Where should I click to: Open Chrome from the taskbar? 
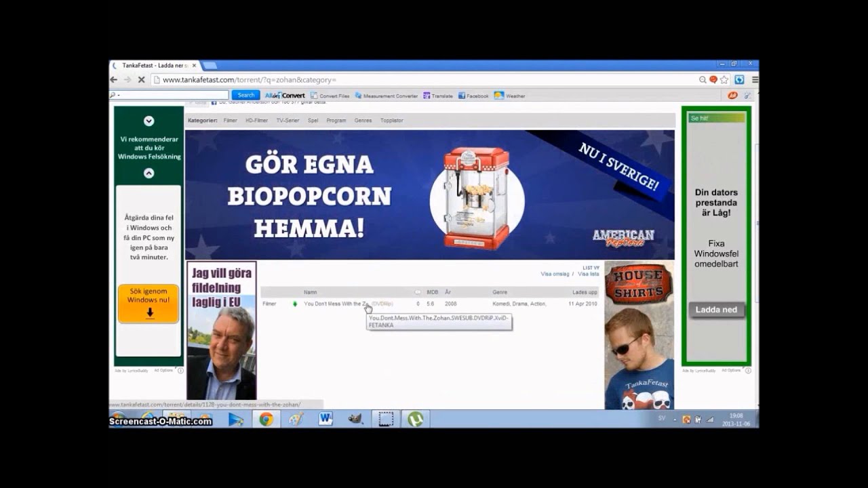click(266, 420)
